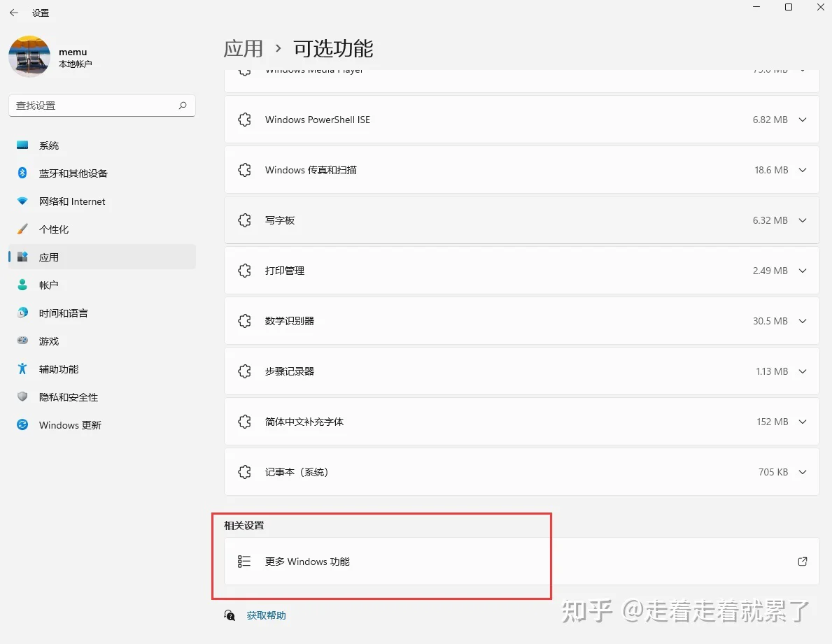This screenshot has height=644, width=832.
Task: Click the gear icon next to 数学识别器
Action: tap(244, 321)
